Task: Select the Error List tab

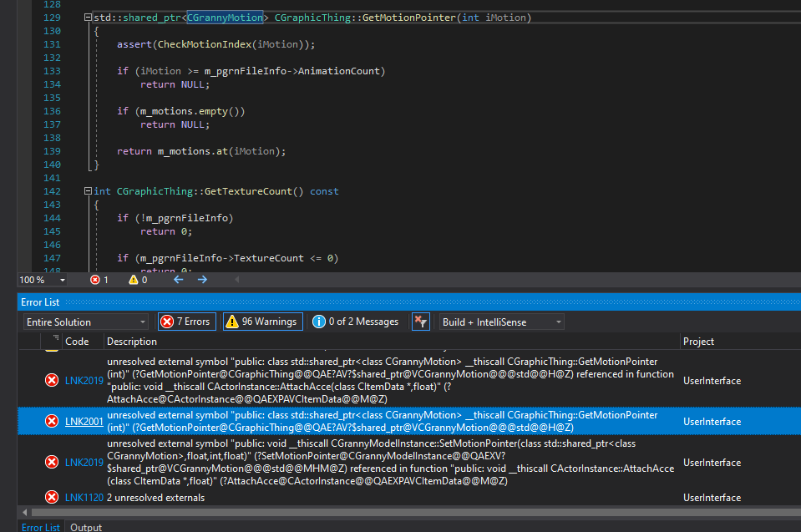Action: coord(40,526)
